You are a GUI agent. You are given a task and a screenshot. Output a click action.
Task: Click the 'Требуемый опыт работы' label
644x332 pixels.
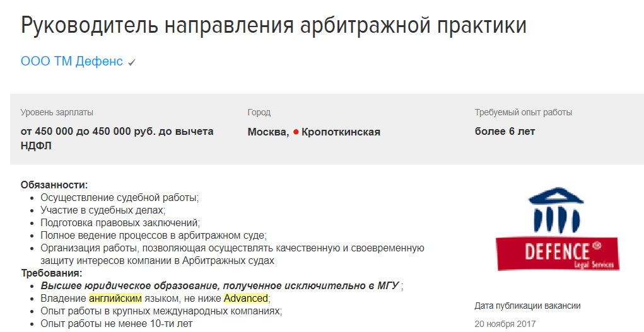coord(523,112)
